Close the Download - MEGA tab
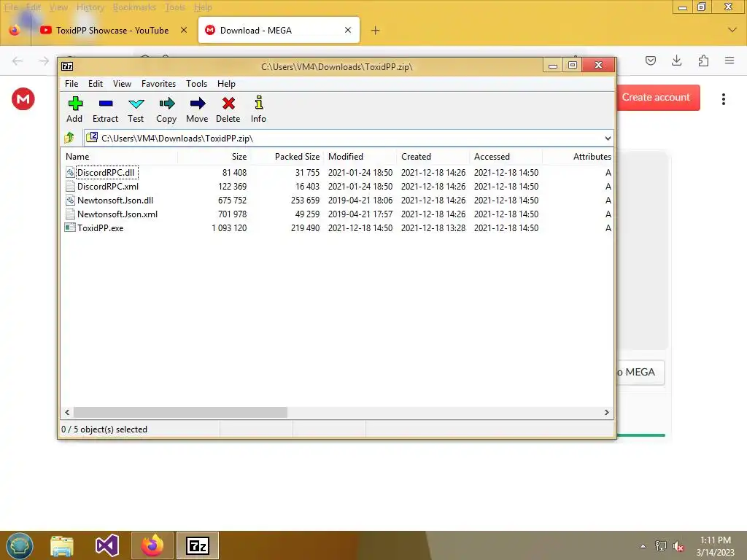747x560 pixels. coord(348,30)
